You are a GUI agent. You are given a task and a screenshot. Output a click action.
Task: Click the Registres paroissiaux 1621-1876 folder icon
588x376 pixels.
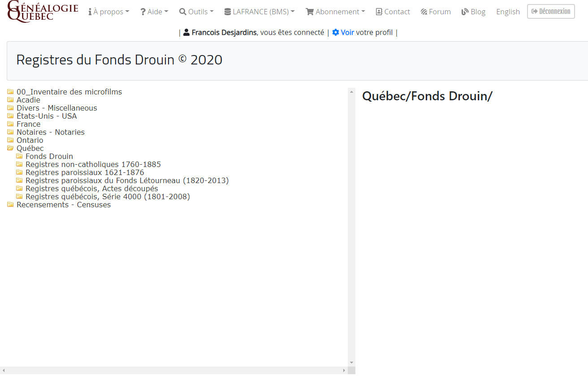click(19, 172)
